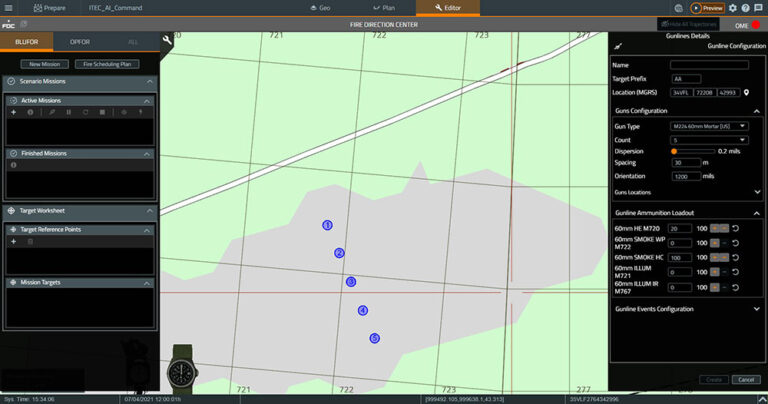Add a target reference point with plus
Image resolution: width=768 pixels, height=404 pixels.
click(x=13, y=241)
